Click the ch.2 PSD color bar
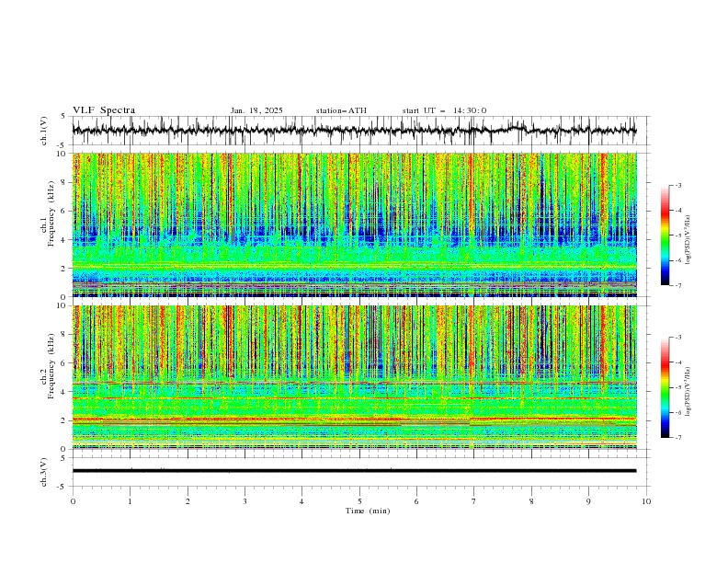This screenshot has height=563, width=728. 665,387
